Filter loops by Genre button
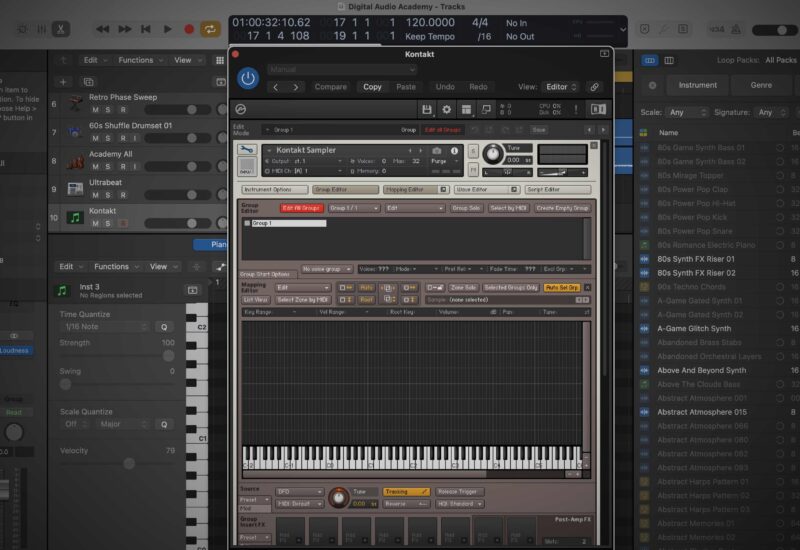 761,85
